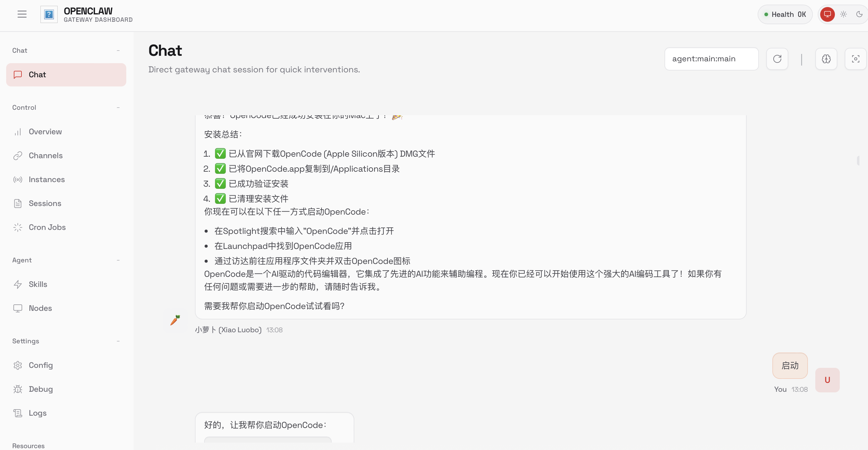Go to Instances in sidebar
This screenshot has height=450, width=868.
47,180
